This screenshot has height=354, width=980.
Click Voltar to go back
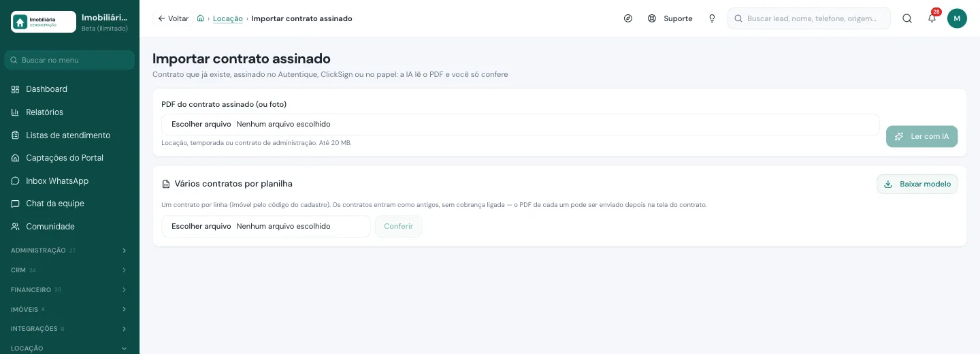(x=173, y=18)
